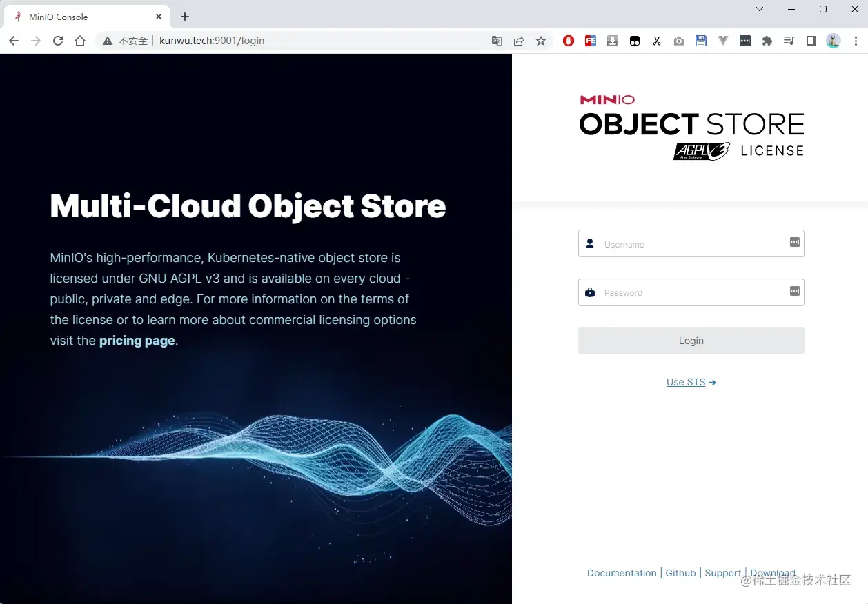Close the MinIO Console tab
Viewport: 868px width, 604px height.
point(159,17)
